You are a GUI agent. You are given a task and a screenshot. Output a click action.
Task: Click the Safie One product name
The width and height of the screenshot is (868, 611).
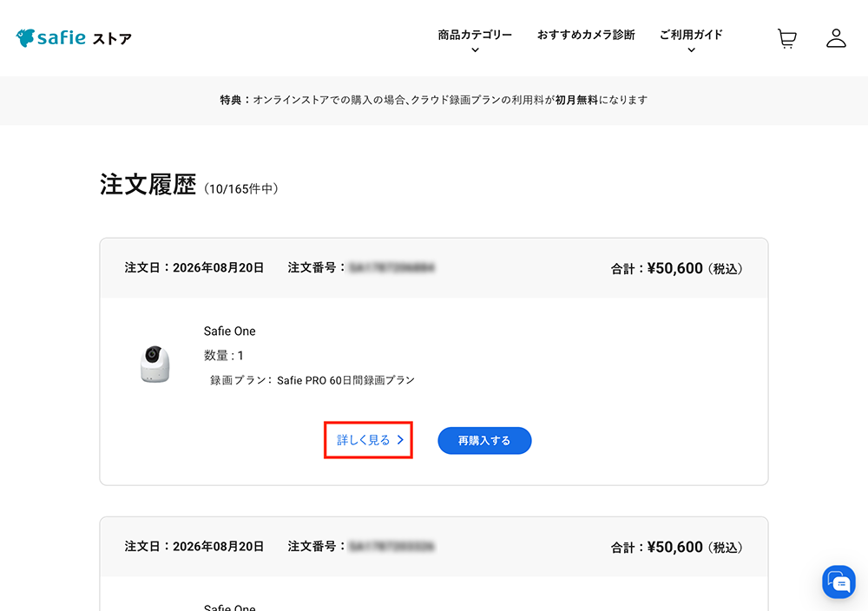point(230,331)
